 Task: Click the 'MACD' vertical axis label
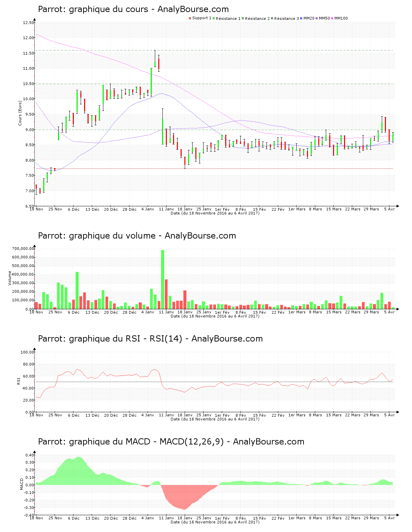22,484
